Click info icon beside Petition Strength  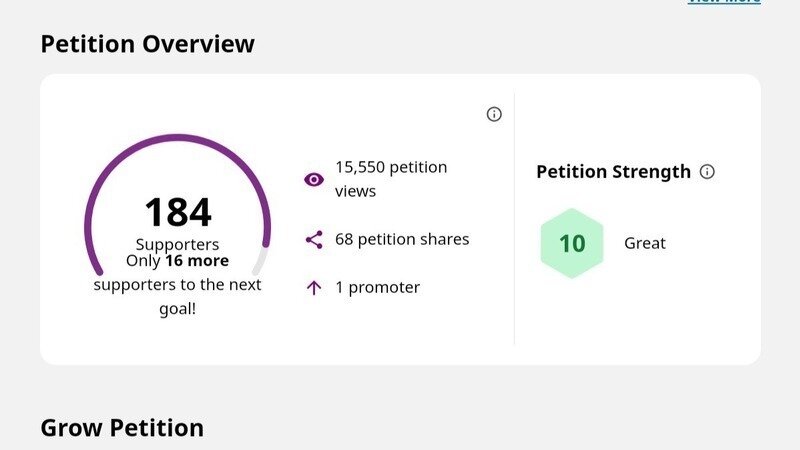click(707, 171)
